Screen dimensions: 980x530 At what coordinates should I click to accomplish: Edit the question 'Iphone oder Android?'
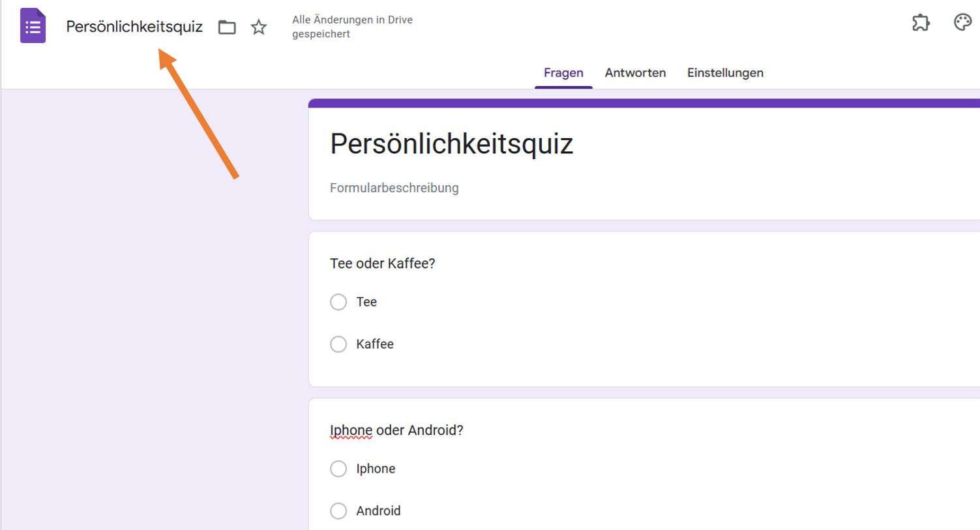coord(396,430)
